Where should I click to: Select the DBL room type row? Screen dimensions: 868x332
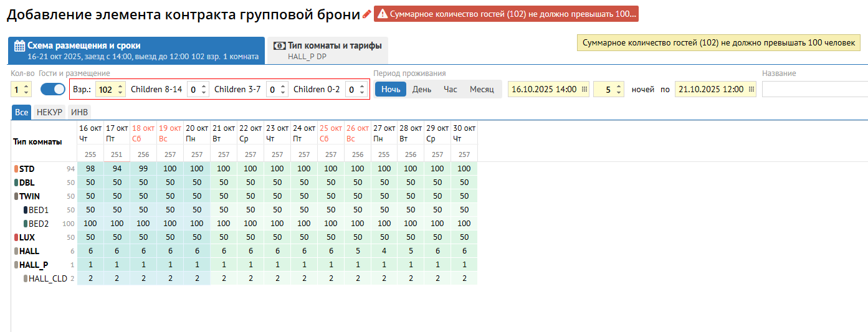245,183
